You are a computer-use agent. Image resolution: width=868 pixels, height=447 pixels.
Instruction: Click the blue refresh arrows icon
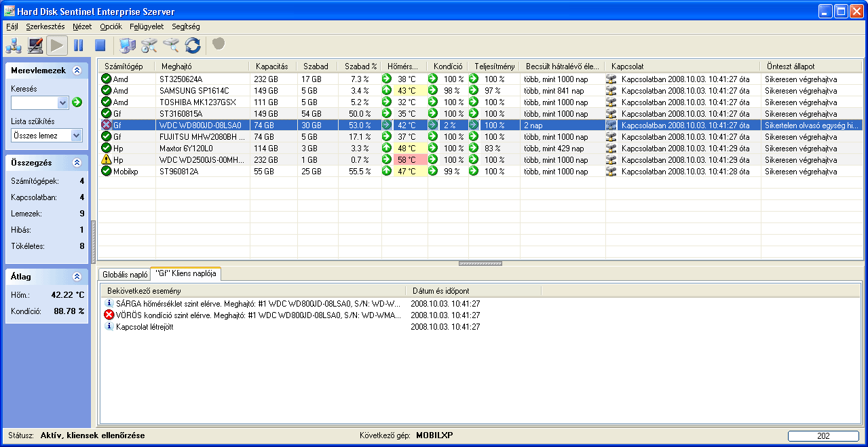pos(193,45)
